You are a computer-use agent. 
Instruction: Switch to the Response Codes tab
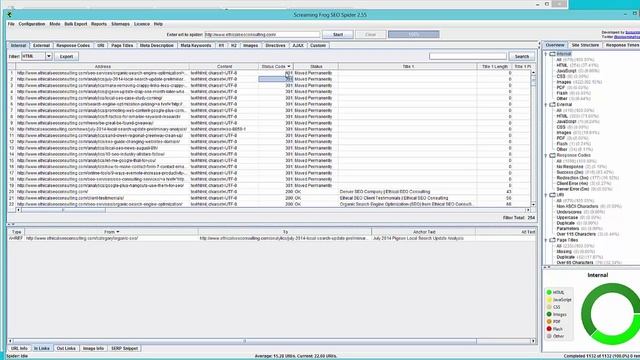(x=73, y=45)
